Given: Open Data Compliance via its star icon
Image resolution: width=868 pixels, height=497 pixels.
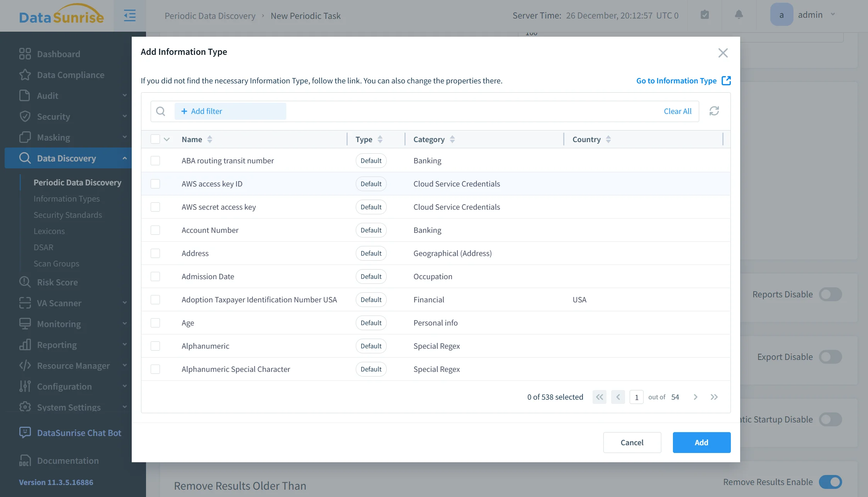Looking at the screenshot, I should click(x=25, y=75).
